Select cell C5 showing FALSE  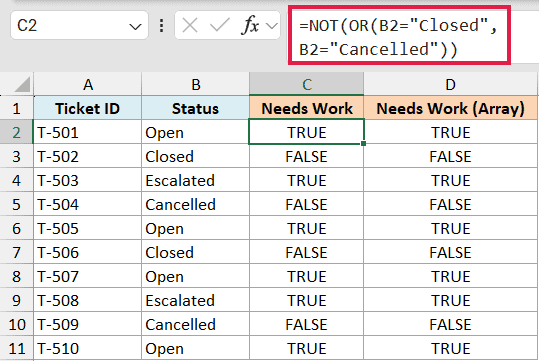click(x=307, y=205)
